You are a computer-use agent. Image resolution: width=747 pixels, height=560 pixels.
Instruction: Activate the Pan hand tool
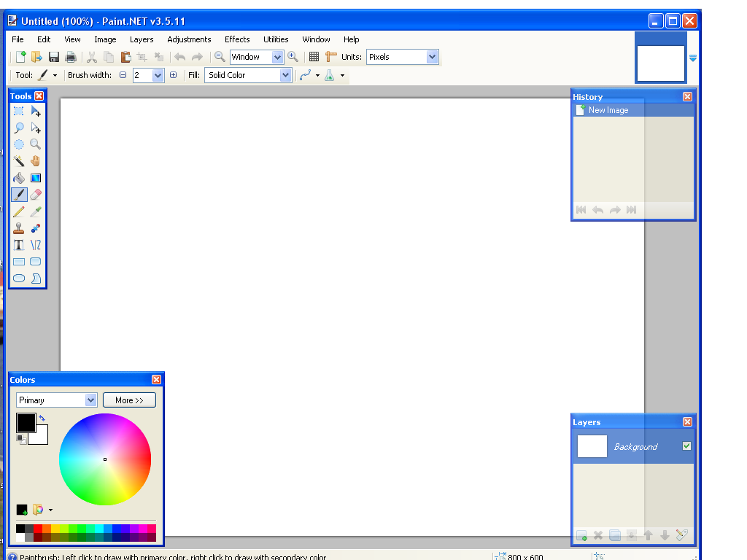coord(35,161)
